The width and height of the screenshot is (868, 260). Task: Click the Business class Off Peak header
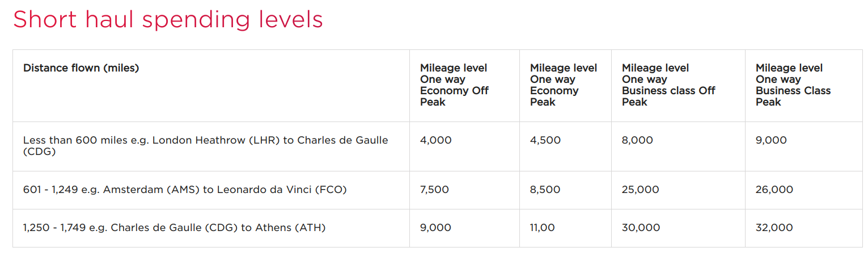tap(668, 85)
